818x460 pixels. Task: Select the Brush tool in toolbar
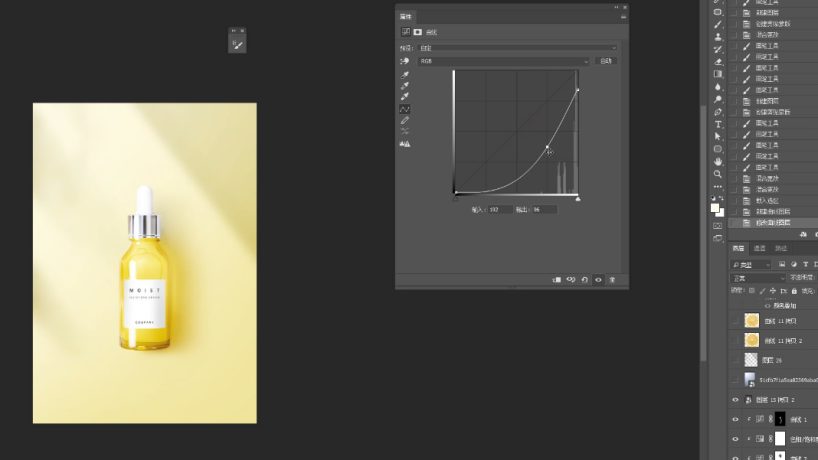click(x=718, y=24)
